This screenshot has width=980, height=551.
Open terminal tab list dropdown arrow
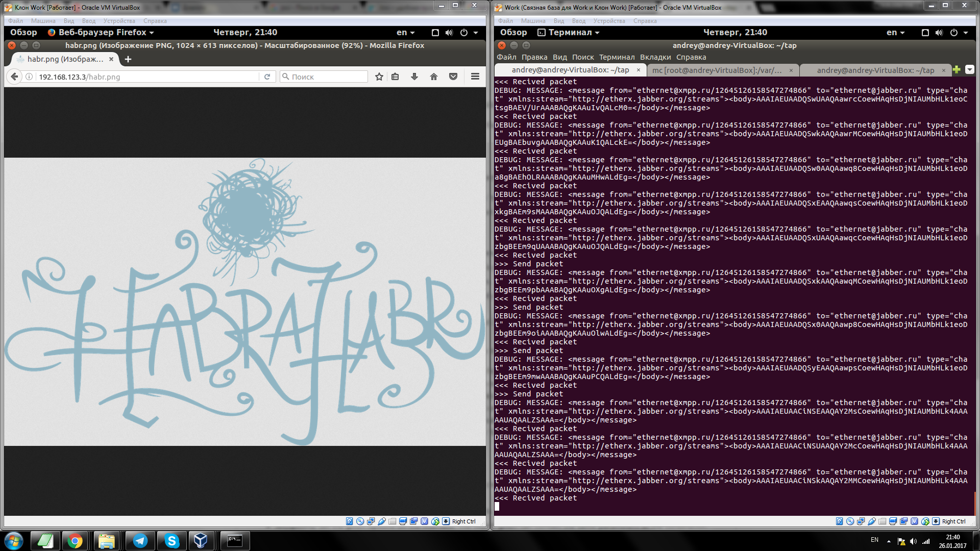point(970,70)
